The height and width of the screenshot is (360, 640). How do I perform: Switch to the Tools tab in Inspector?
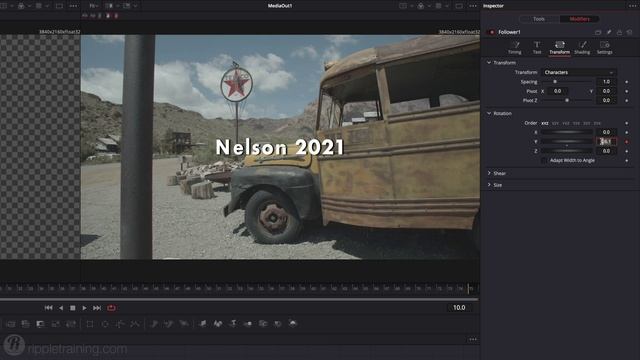539,19
